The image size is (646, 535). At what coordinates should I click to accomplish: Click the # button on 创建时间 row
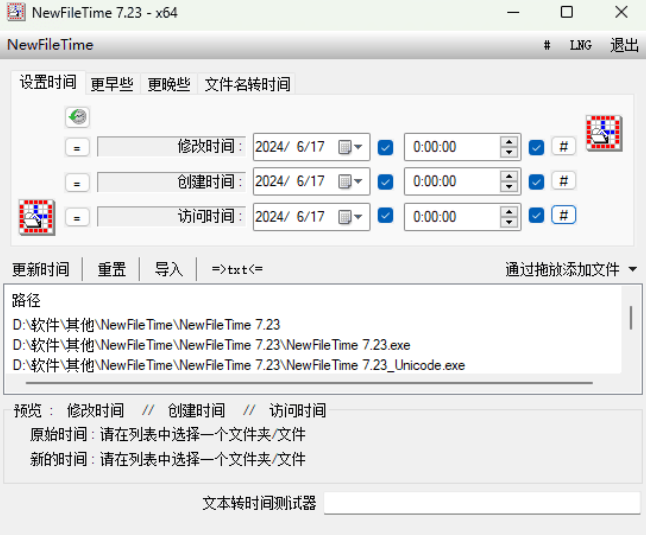(x=563, y=181)
